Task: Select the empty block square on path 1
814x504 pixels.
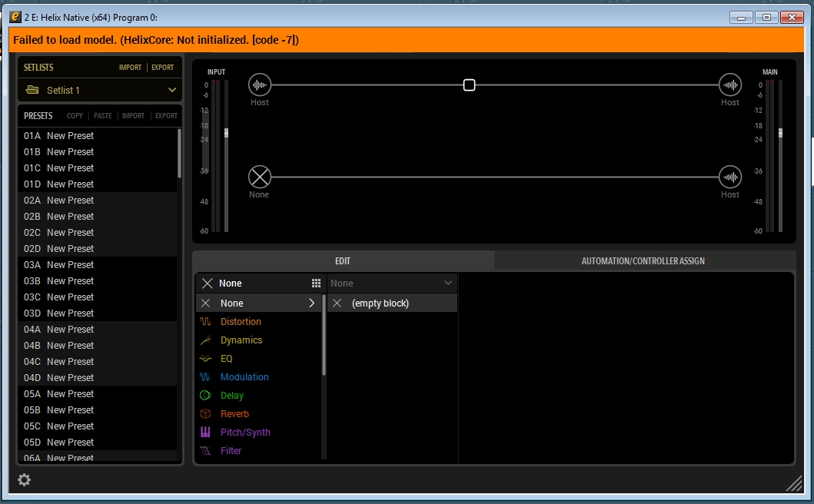Action: (x=469, y=85)
